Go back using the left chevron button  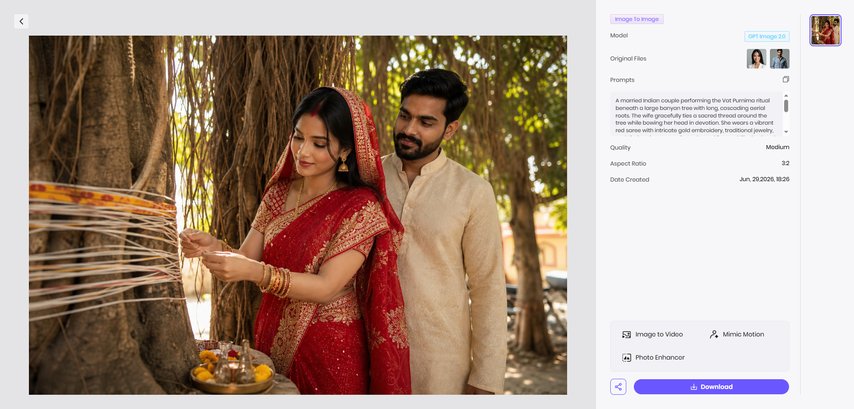21,21
